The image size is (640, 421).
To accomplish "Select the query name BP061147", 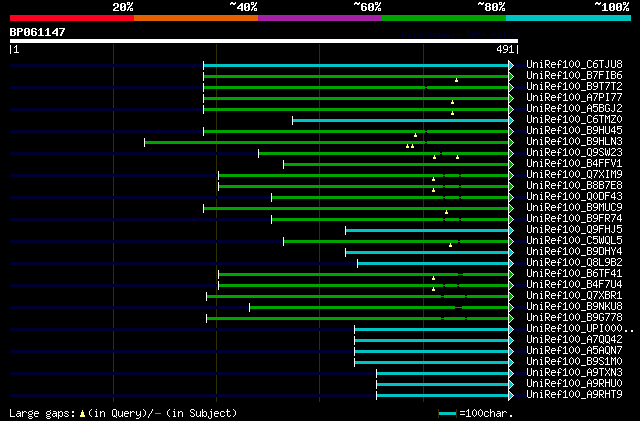I will coord(37,32).
